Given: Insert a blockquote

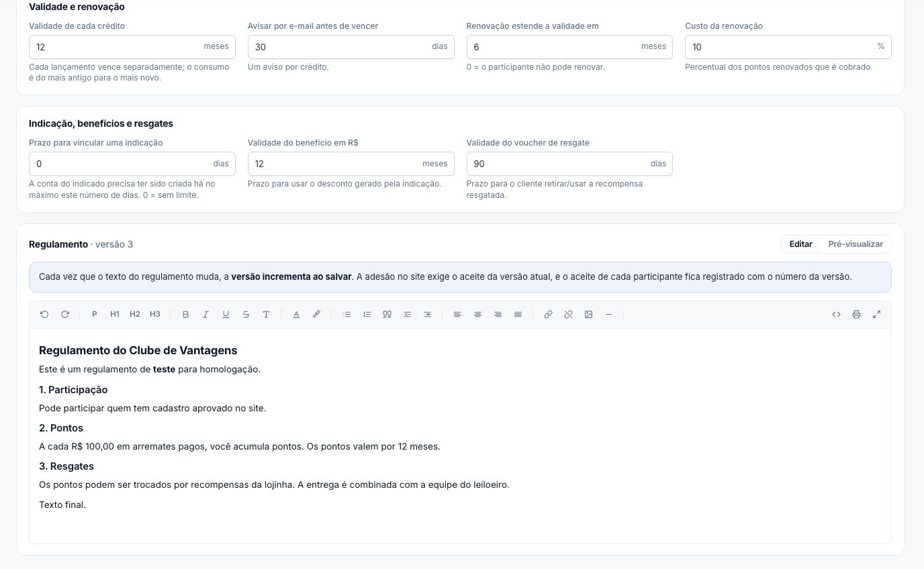Looking at the screenshot, I should coord(387,314).
